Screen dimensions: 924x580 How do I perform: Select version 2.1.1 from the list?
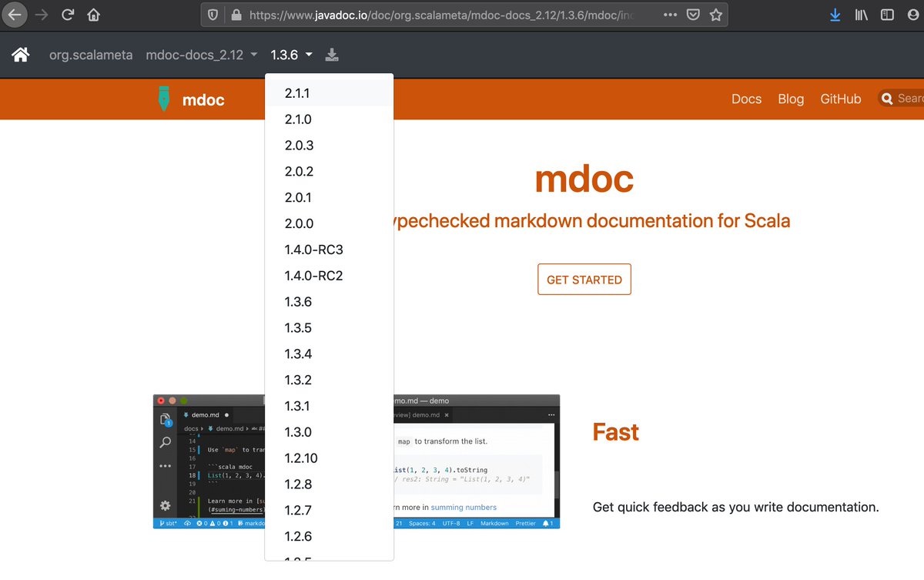(298, 92)
